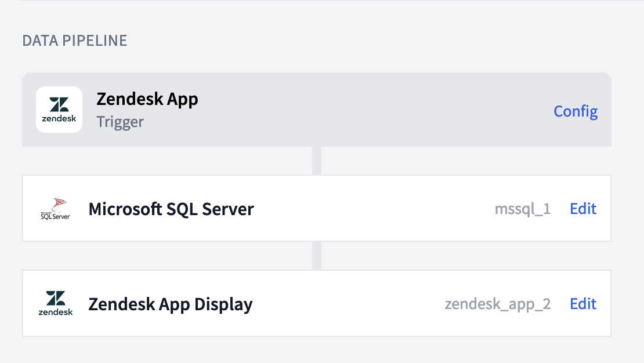
Task: Click the Zendesk 'Z' mark on the trigger
Action: click(59, 104)
